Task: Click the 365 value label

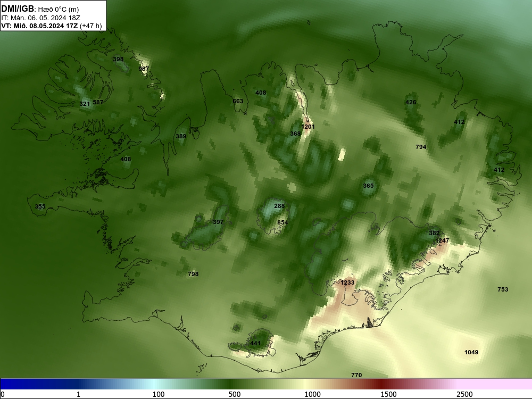Action: pos(368,186)
